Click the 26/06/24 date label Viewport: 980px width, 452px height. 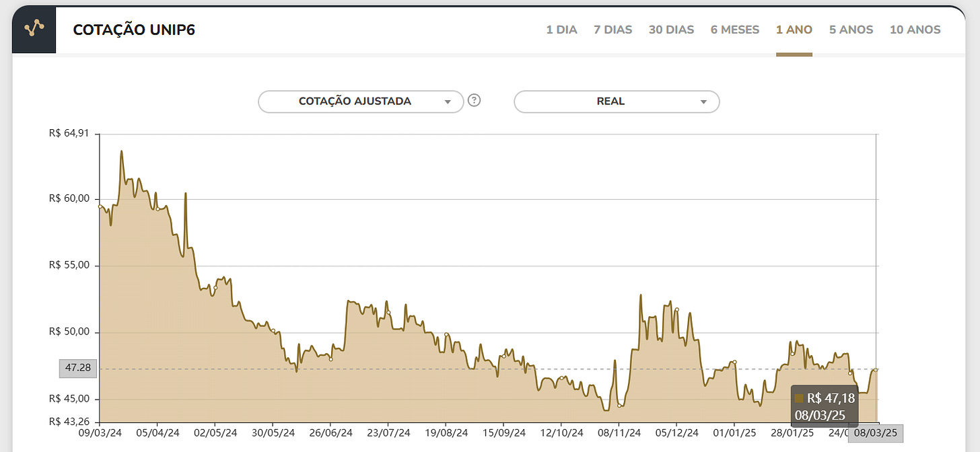pos(330,433)
